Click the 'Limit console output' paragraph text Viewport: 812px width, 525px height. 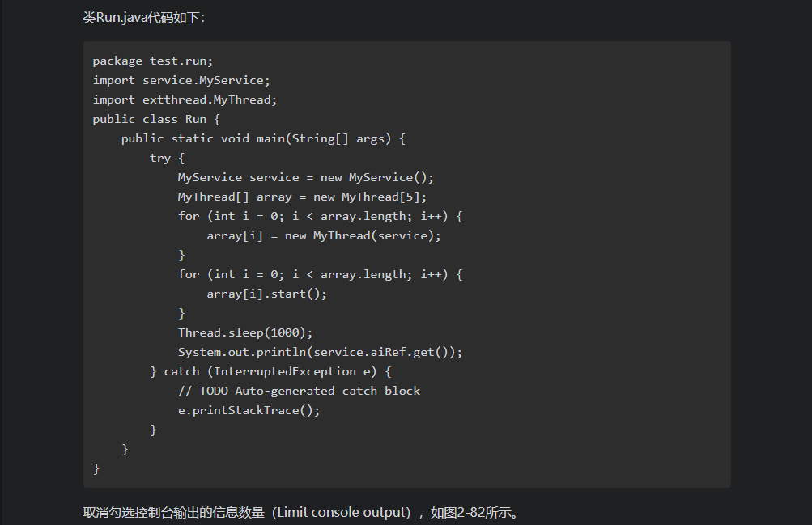(x=301, y=513)
